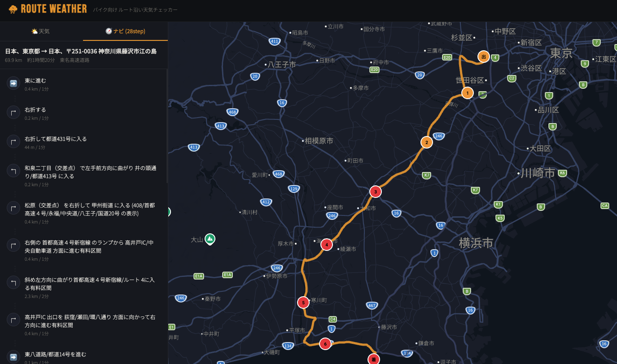Click the 東八道路 straight arrow icon

[13, 357]
